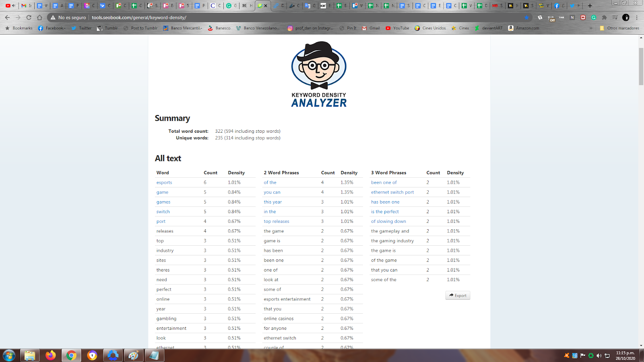Go back to the previous page
Image resolution: width=644 pixels, height=362 pixels.
[x=7, y=17]
